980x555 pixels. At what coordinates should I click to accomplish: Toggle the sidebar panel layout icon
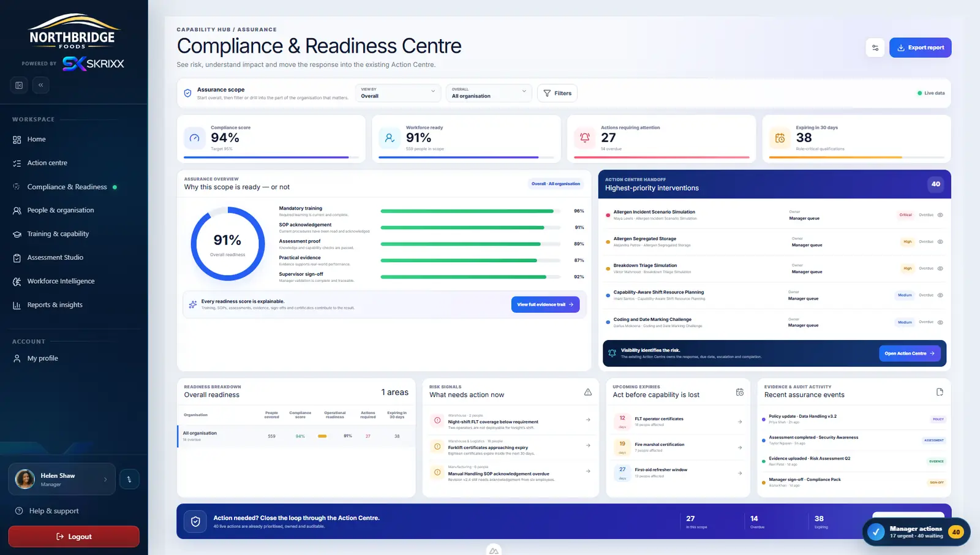[19, 85]
